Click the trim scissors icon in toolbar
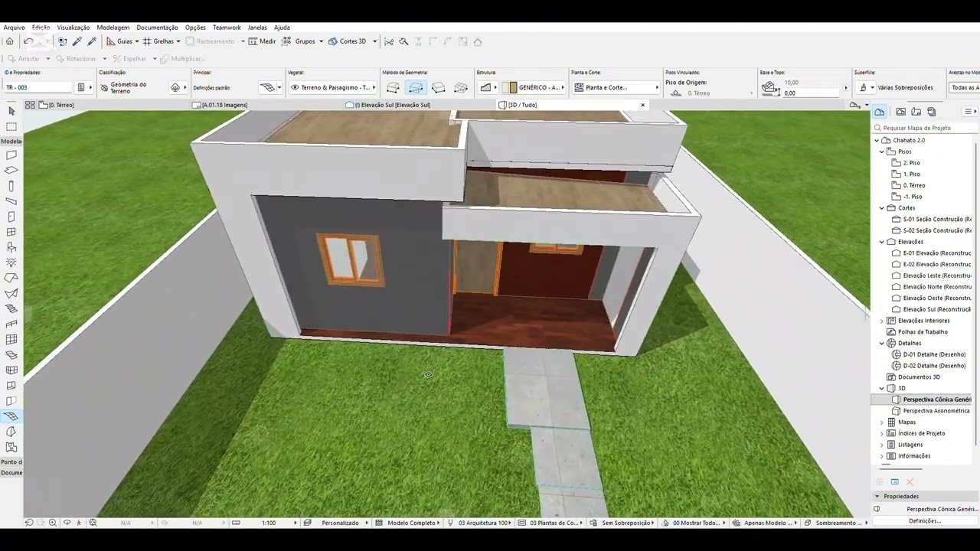The height and width of the screenshot is (551, 980). click(x=389, y=41)
